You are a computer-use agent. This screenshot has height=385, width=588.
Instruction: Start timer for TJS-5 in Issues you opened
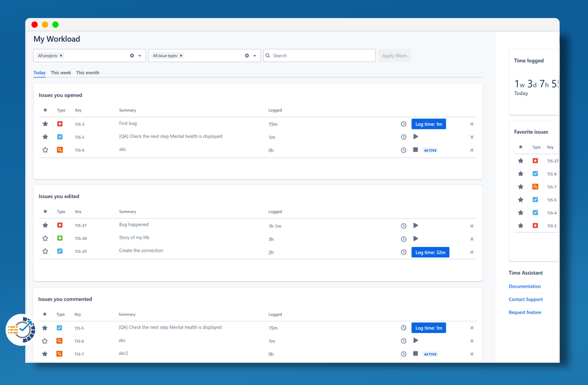tap(415, 137)
